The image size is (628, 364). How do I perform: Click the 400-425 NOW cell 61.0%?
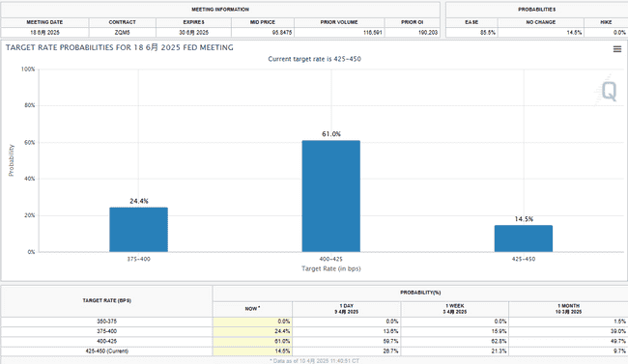(x=252, y=341)
